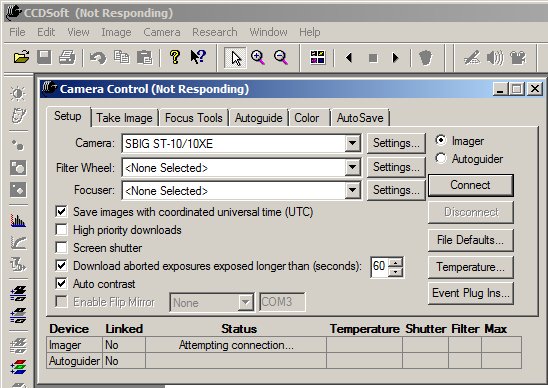Open Camera Settings button
The image size is (548, 388).
coord(396,143)
